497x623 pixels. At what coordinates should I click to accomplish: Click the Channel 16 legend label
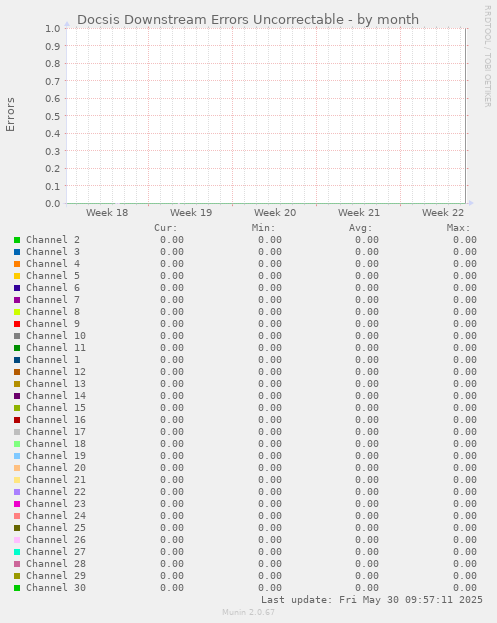pos(56,420)
